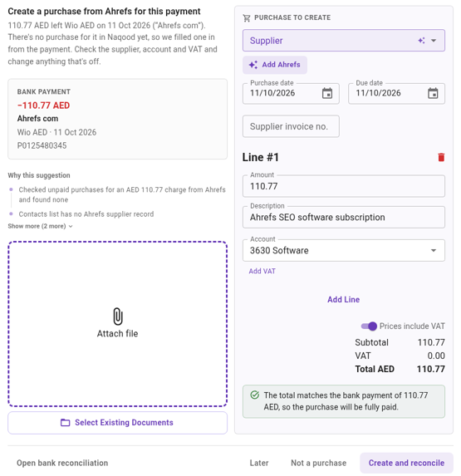Toggle the Prices include VAT switch
Viewport: 461px width, 476px height.
[x=369, y=326]
